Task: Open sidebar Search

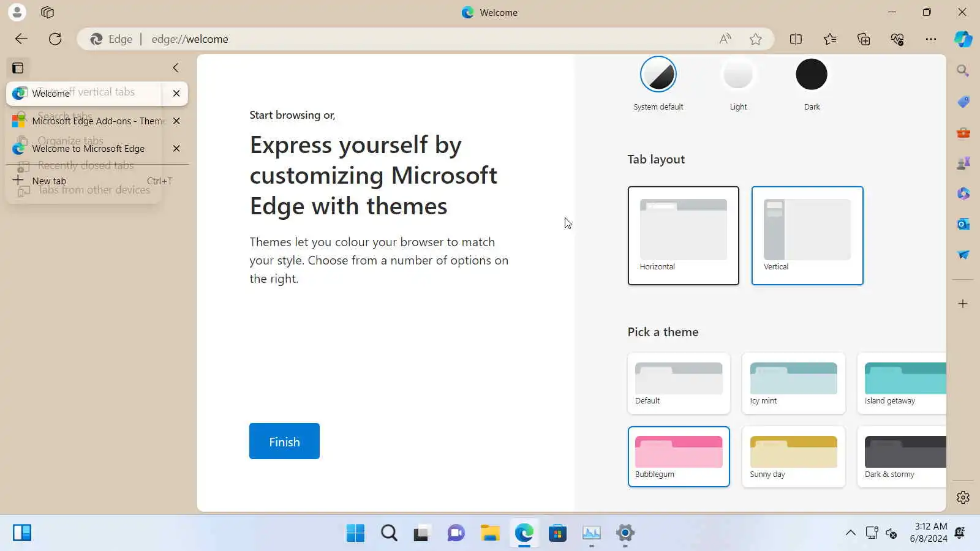Action: (x=963, y=71)
